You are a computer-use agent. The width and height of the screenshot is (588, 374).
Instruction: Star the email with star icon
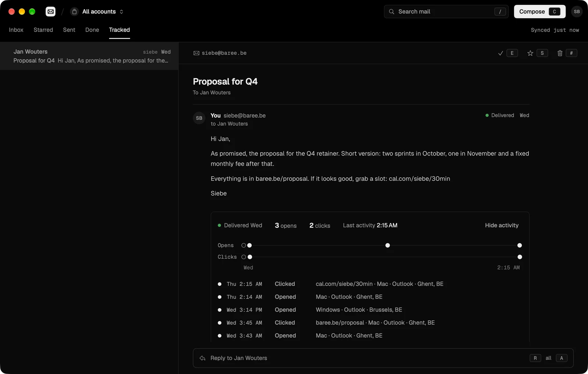click(x=530, y=53)
